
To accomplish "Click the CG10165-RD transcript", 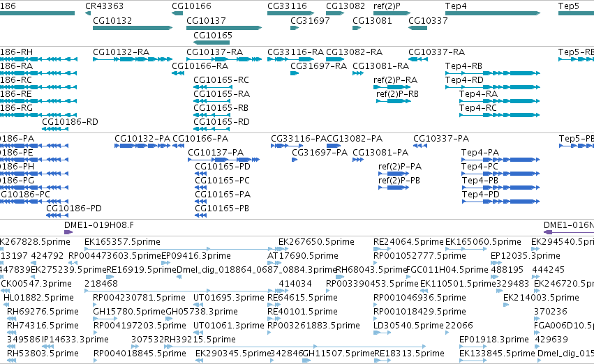I will coord(211,129).
